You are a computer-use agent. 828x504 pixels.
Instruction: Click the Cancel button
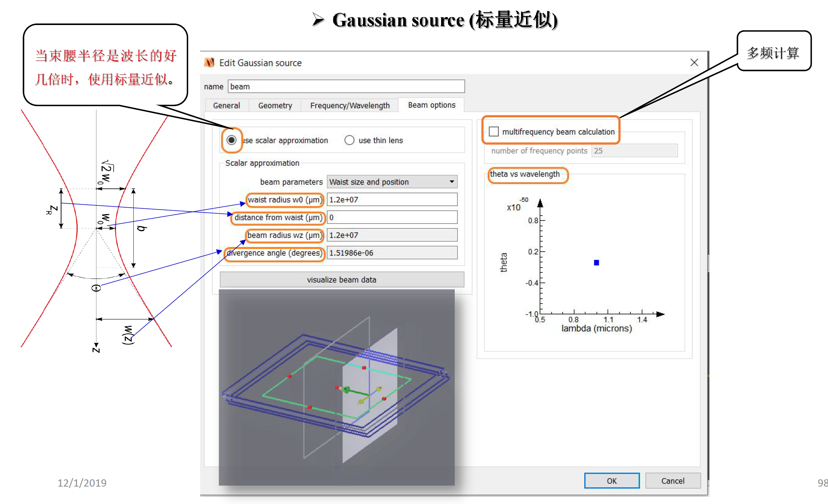[673, 481]
